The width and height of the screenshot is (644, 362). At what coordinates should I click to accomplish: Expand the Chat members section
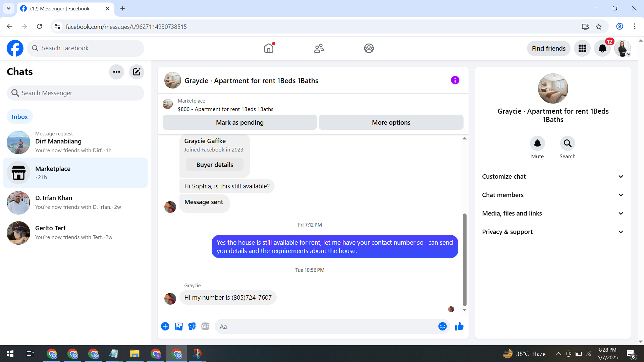click(x=553, y=195)
